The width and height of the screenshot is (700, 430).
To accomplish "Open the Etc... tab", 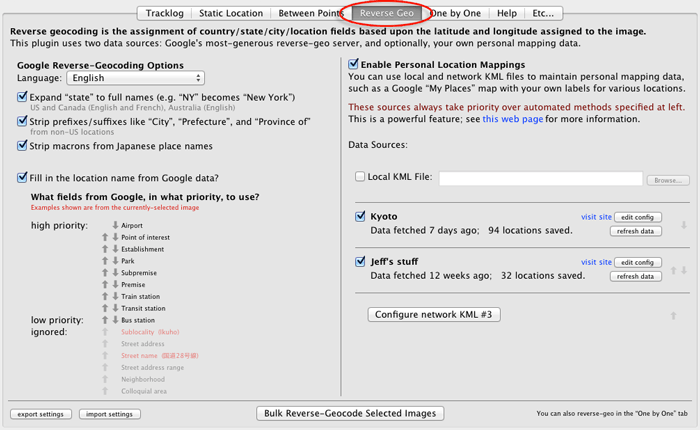I will point(543,13).
